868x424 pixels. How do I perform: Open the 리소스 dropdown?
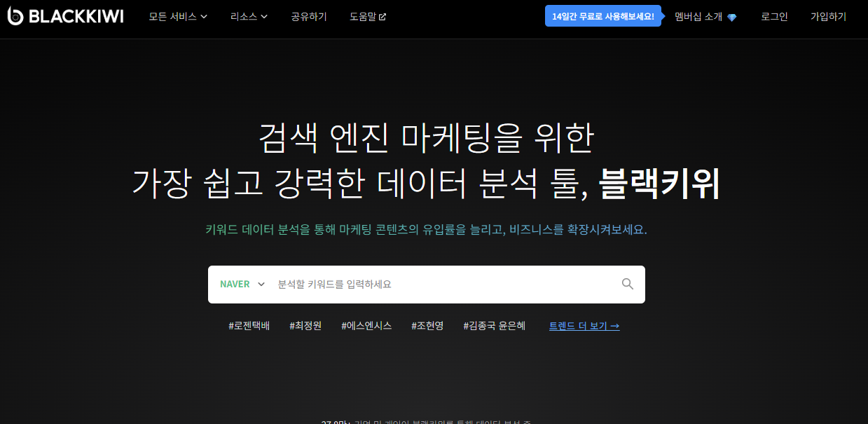pyautogui.click(x=249, y=16)
